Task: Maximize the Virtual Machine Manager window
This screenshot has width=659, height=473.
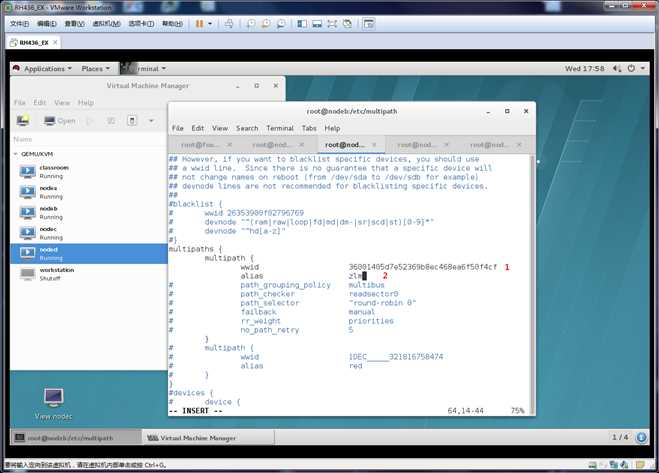Action: pos(257,86)
